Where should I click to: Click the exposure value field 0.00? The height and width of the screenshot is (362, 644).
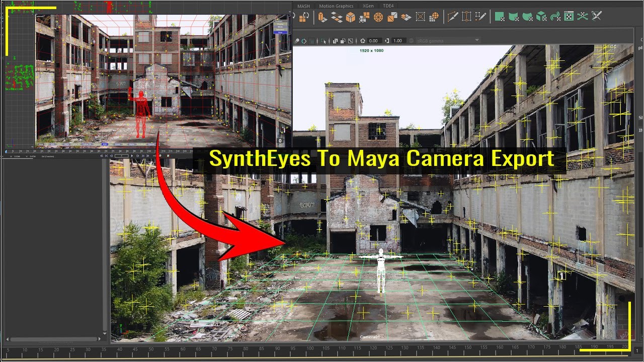pos(374,41)
